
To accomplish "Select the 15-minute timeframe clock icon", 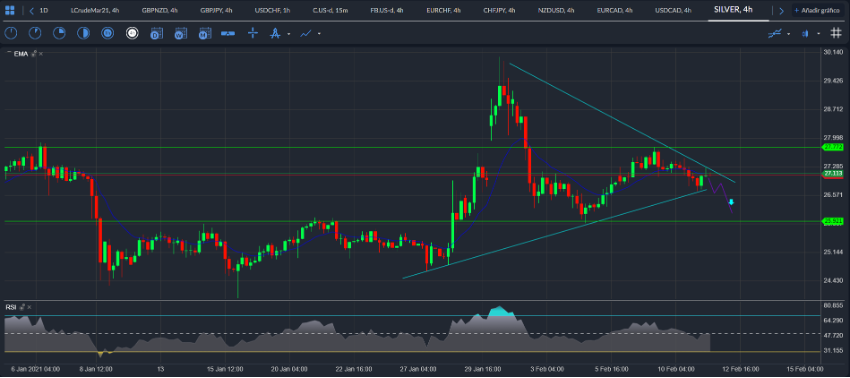I will (x=59, y=34).
